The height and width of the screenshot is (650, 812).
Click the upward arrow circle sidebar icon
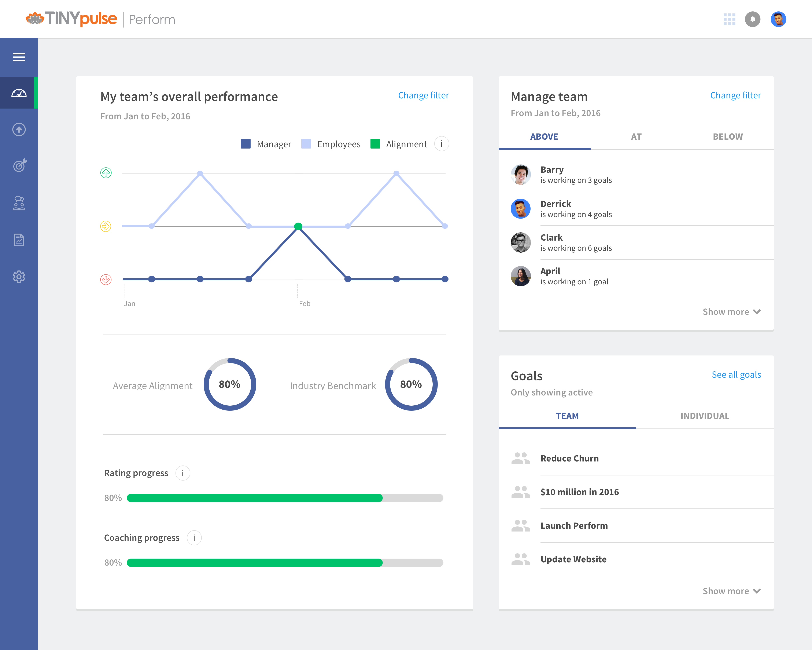pos(19,130)
